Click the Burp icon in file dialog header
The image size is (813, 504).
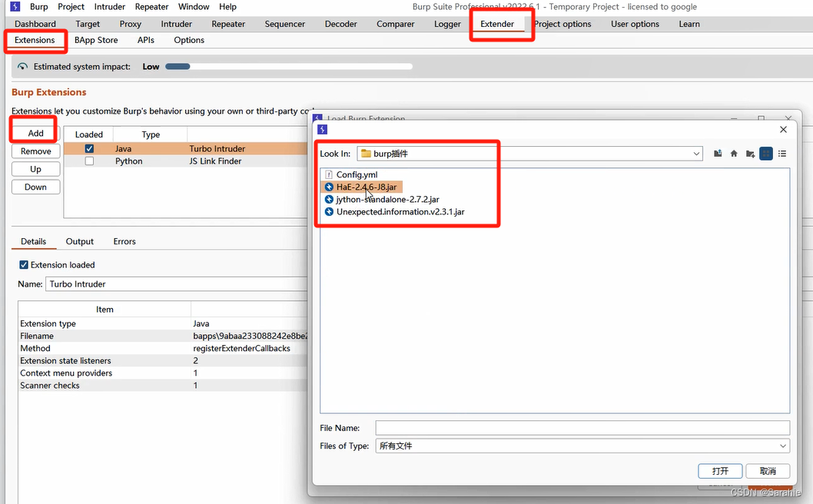[323, 130]
